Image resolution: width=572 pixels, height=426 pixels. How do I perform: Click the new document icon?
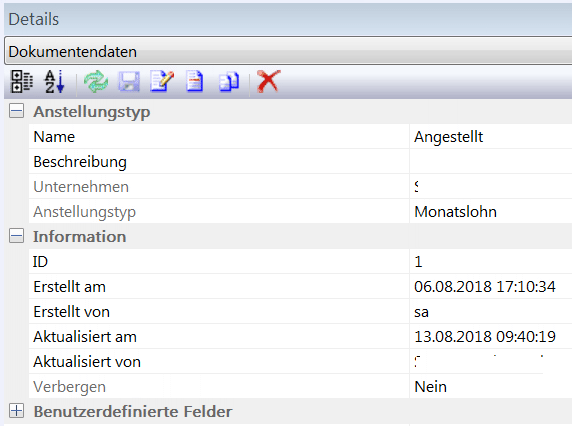tap(194, 81)
